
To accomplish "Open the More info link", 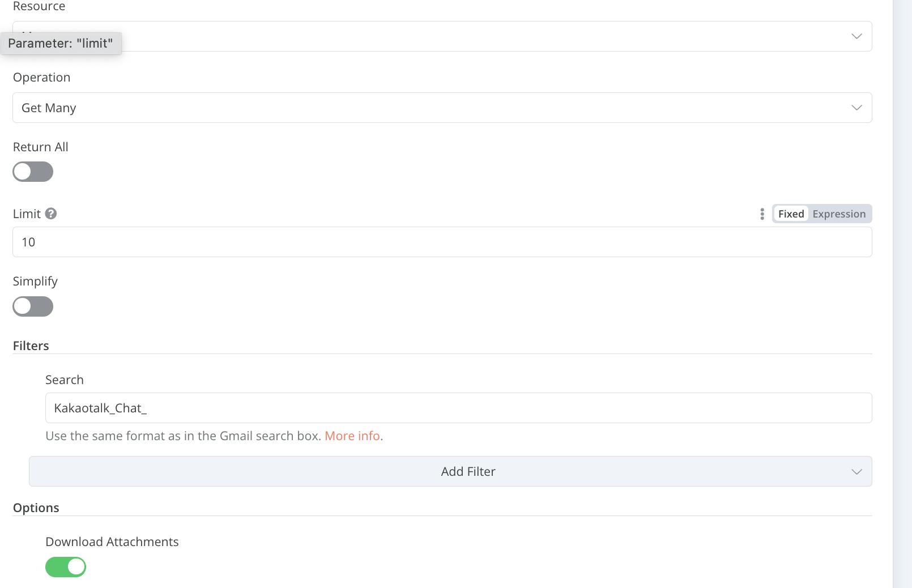I will [352, 436].
